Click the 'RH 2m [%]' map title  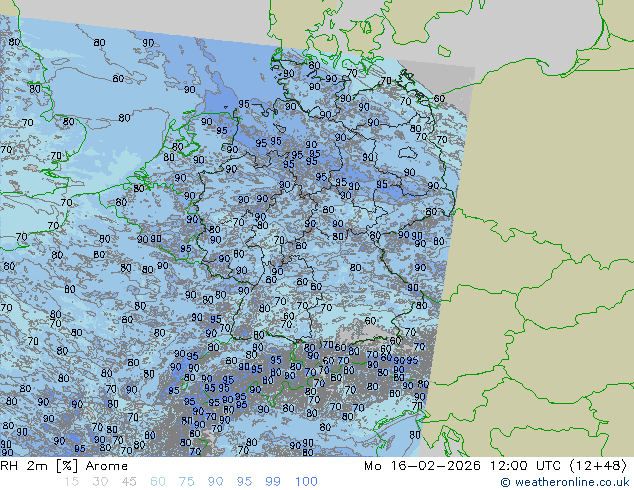coord(39,466)
